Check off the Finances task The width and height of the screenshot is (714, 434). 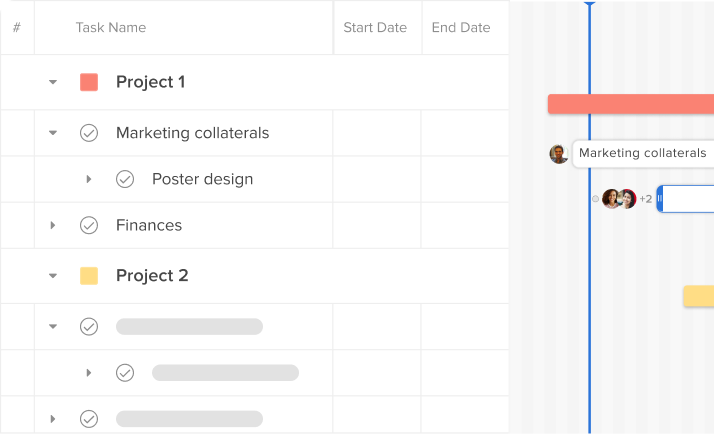89,225
